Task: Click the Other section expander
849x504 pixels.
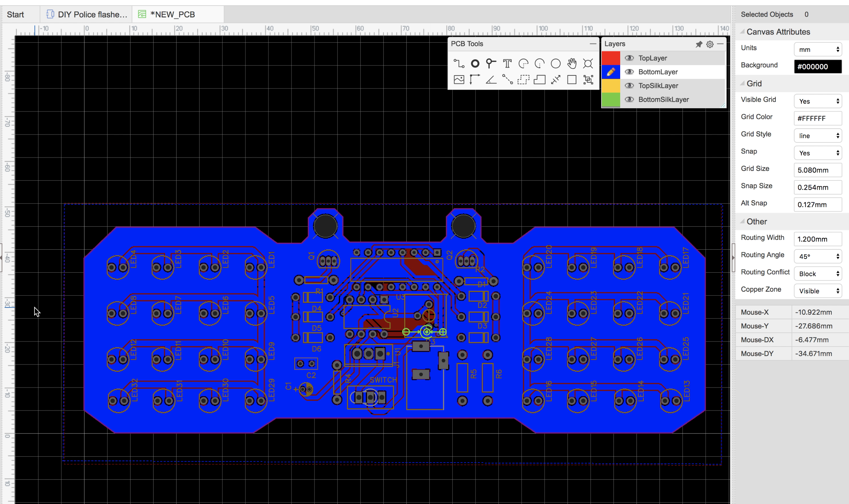Action: [742, 221]
